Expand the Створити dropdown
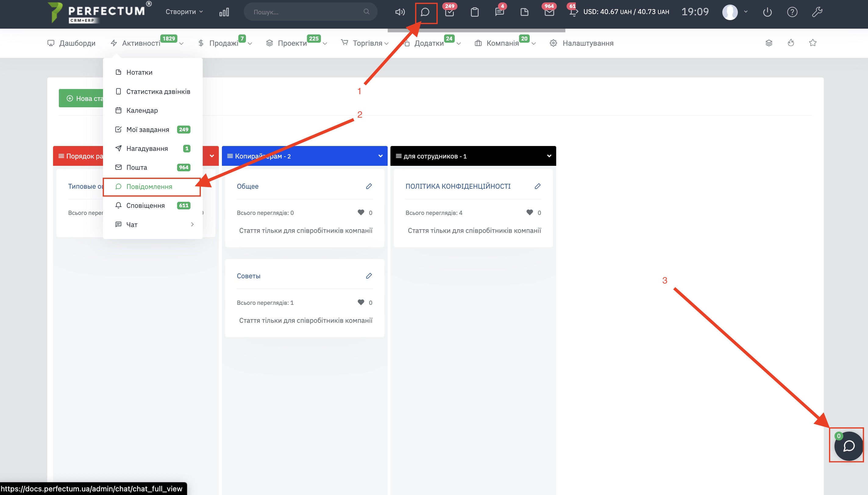The image size is (868, 495). point(184,12)
